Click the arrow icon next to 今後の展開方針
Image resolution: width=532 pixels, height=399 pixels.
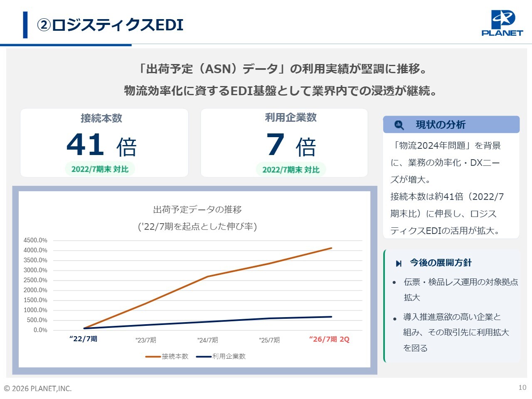[x=399, y=263]
